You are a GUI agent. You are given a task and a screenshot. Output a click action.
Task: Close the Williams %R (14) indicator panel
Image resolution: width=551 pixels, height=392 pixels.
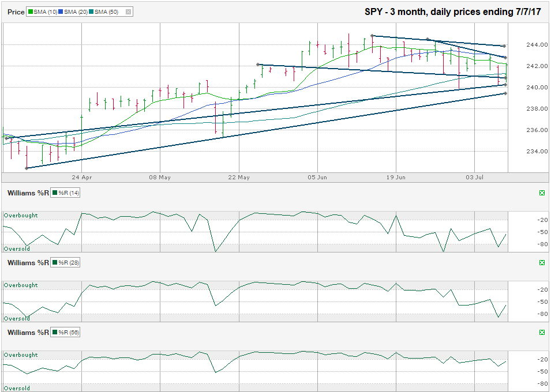pyautogui.click(x=542, y=193)
